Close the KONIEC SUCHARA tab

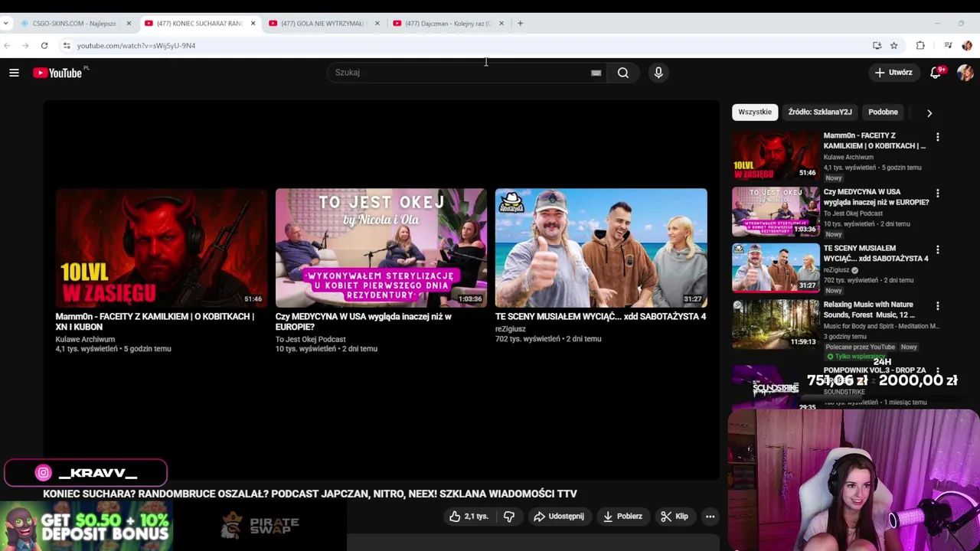(253, 23)
